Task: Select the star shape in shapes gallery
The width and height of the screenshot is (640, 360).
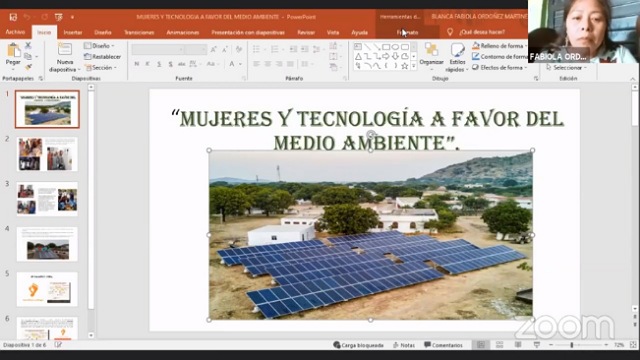Action: [404, 66]
